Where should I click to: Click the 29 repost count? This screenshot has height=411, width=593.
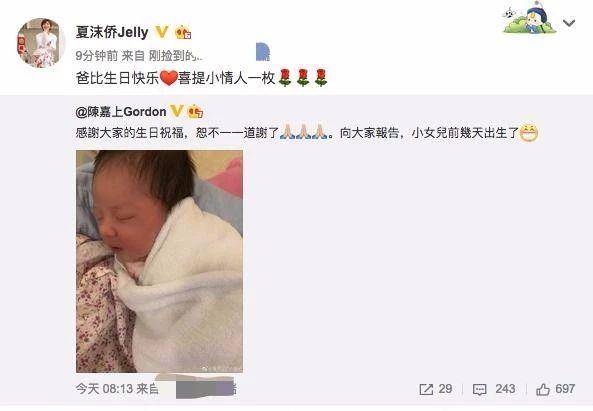445,389
